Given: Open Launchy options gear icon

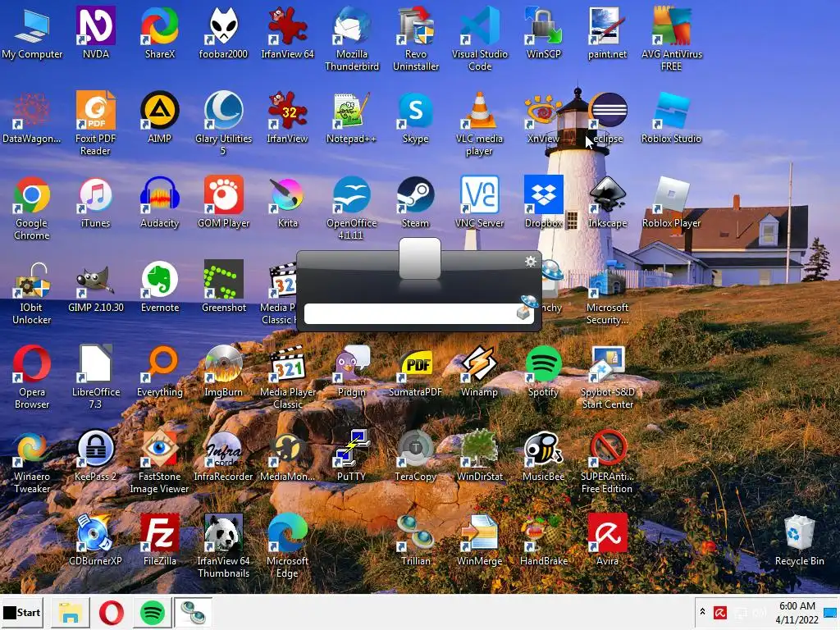Looking at the screenshot, I should pyautogui.click(x=531, y=262).
